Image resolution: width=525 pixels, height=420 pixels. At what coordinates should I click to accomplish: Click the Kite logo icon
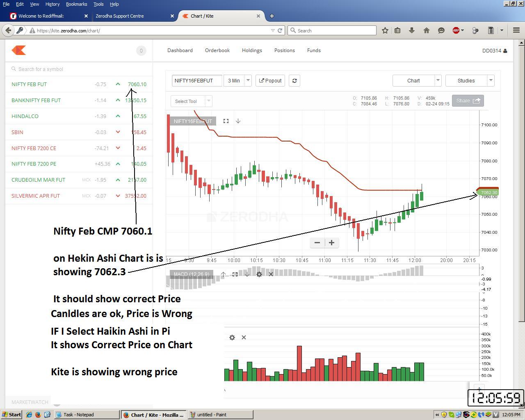[x=19, y=50]
